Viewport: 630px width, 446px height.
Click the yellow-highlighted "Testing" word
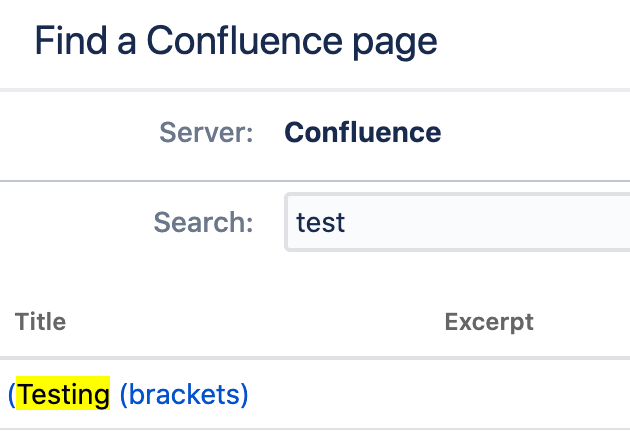tap(63, 395)
